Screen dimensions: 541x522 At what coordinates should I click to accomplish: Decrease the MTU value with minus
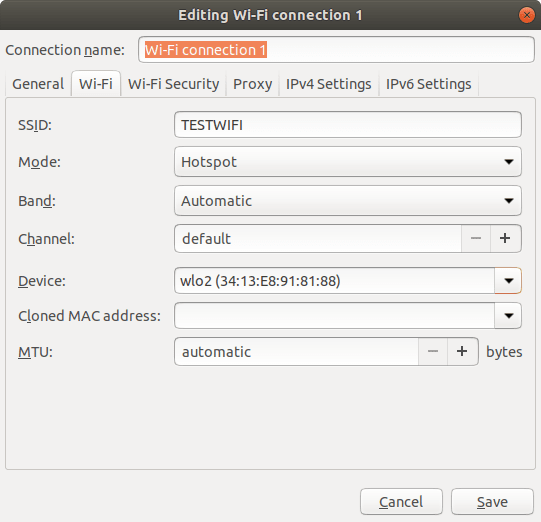(433, 352)
